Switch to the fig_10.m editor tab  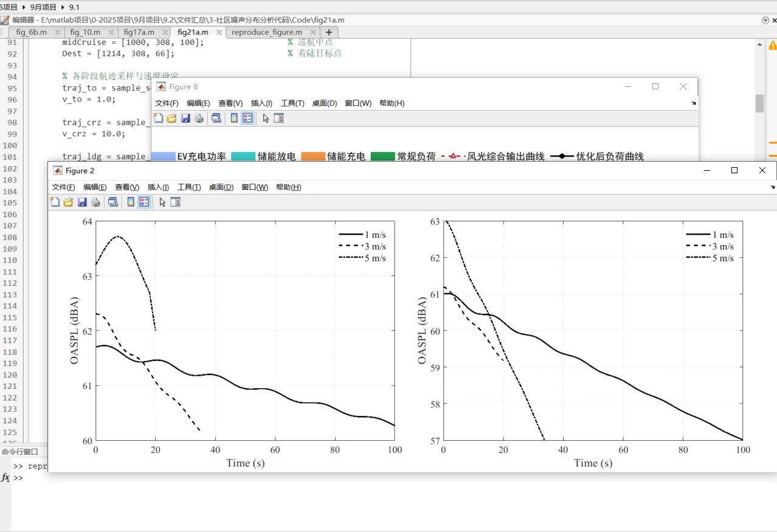[85, 32]
